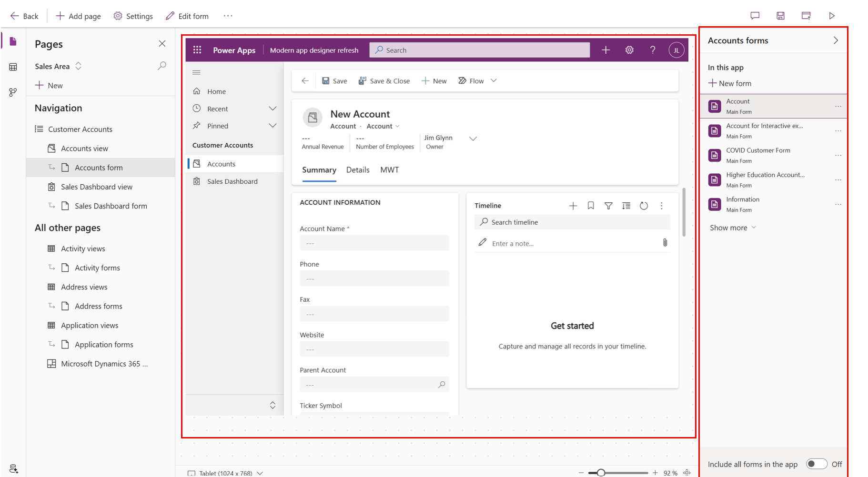Click the Search timeline box
This screenshot has height=477, width=868.
(572, 222)
